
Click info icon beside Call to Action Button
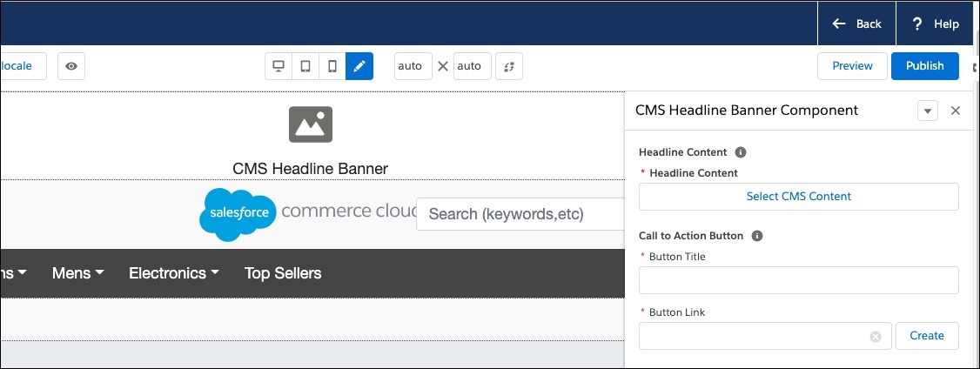[757, 236]
